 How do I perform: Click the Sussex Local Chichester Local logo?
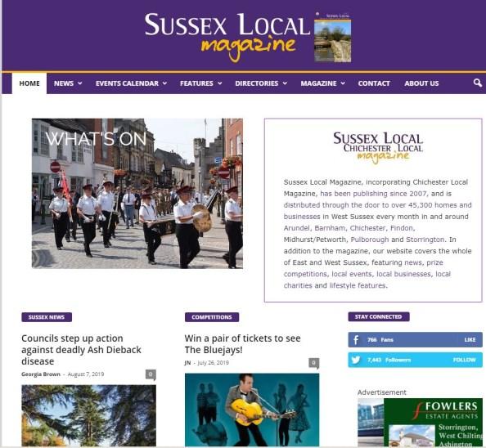[x=378, y=148]
